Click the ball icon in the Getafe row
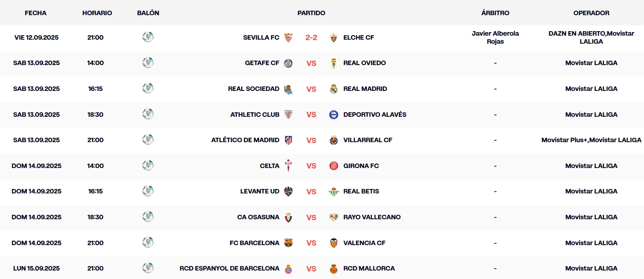This screenshot has width=644, height=279. [x=148, y=63]
